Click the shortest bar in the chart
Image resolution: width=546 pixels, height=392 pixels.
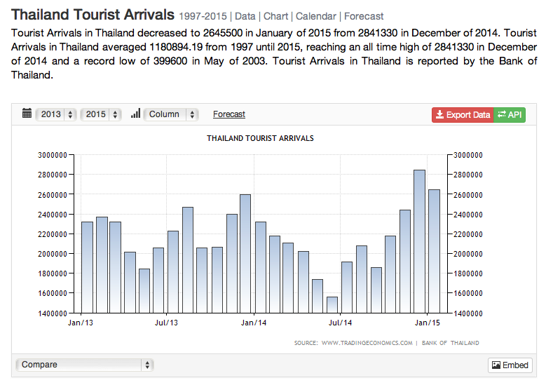tap(332, 304)
